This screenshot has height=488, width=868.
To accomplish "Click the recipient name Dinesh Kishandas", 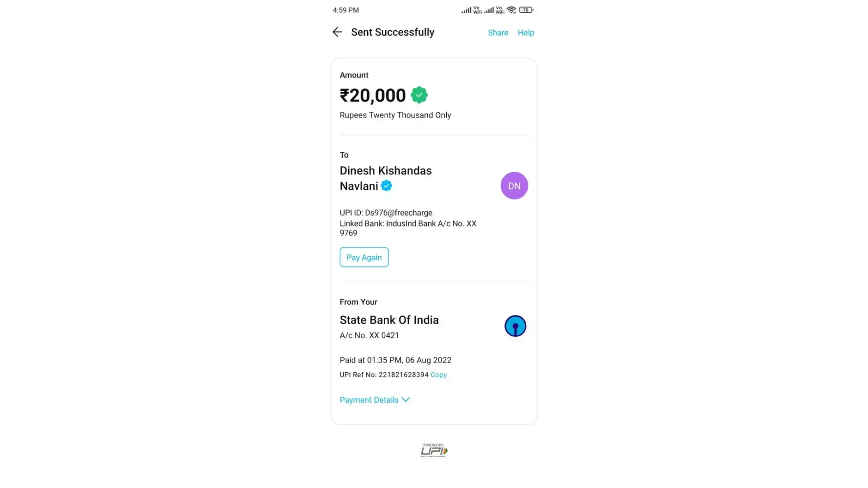I will [x=386, y=171].
